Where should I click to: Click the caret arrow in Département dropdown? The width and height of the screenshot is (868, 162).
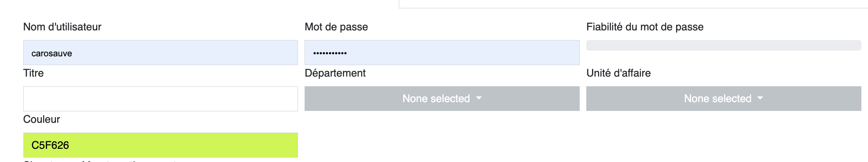click(479, 98)
